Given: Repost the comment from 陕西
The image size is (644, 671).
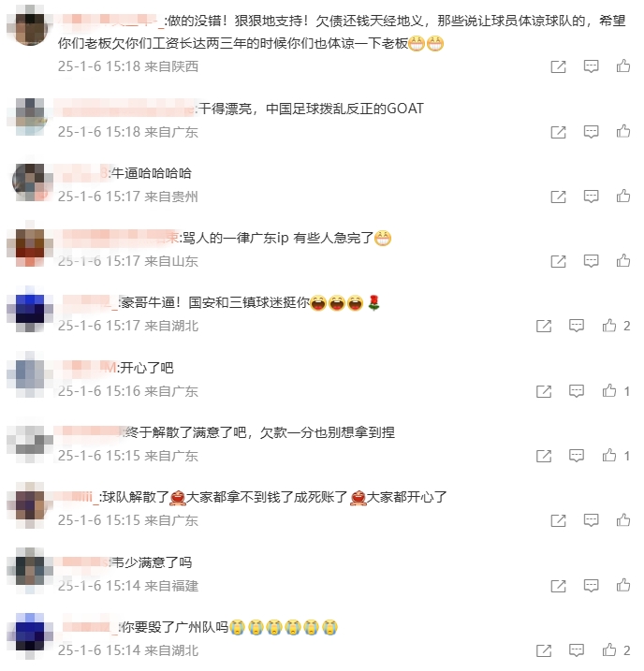Looking at the screenshot, I should [x=558, y=66].
